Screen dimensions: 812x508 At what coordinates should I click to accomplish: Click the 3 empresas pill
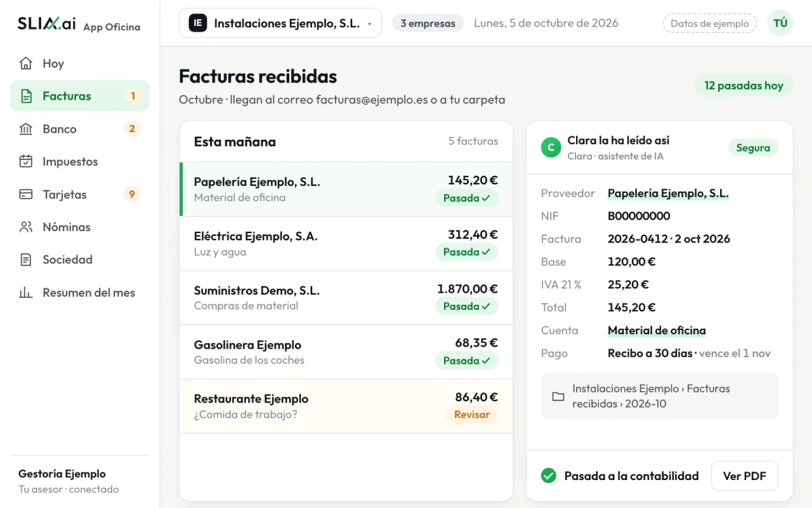[x=428, y=23]
